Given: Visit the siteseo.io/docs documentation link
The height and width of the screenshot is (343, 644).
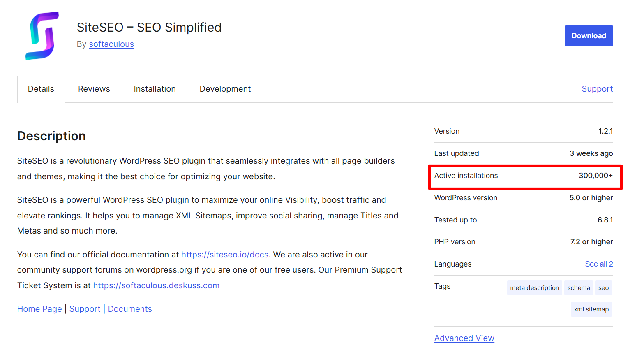Looking at the screenshot, I should click(x=225, y=255).
